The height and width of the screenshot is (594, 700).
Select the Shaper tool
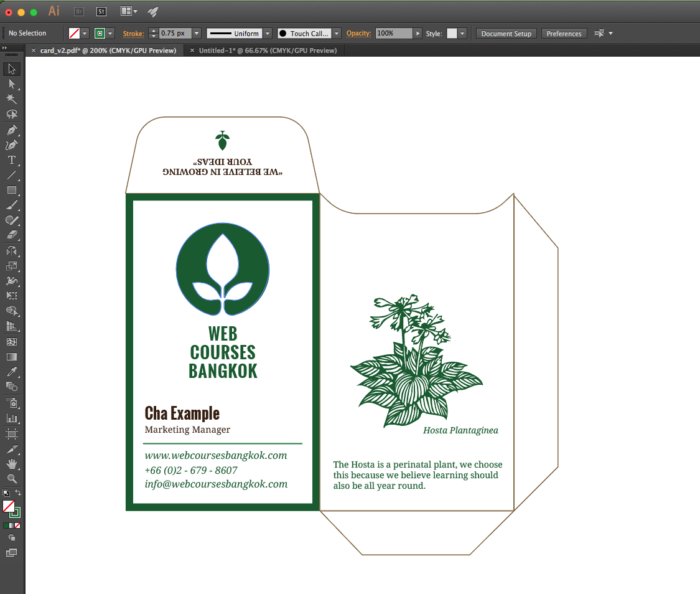click(12, 220)
